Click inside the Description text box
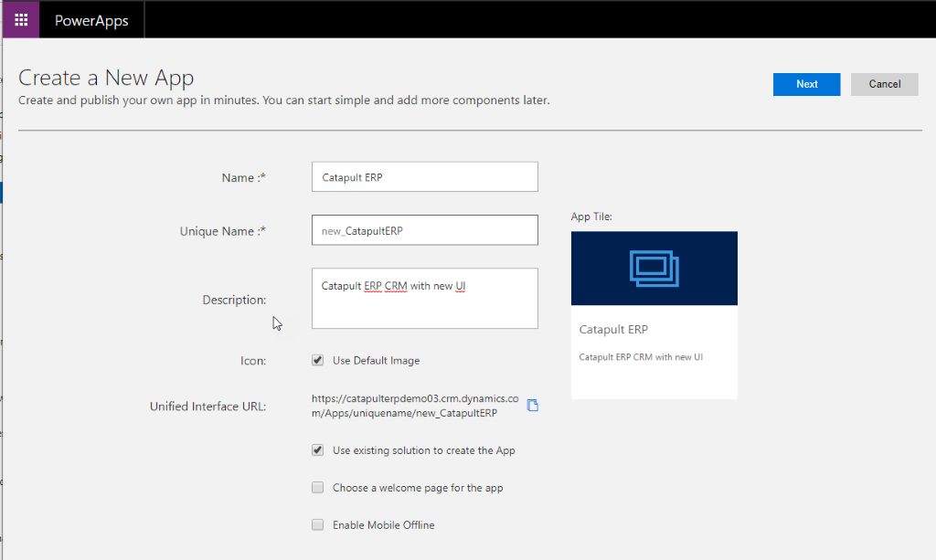Screen dimensions: 936x560 [424, 298]
